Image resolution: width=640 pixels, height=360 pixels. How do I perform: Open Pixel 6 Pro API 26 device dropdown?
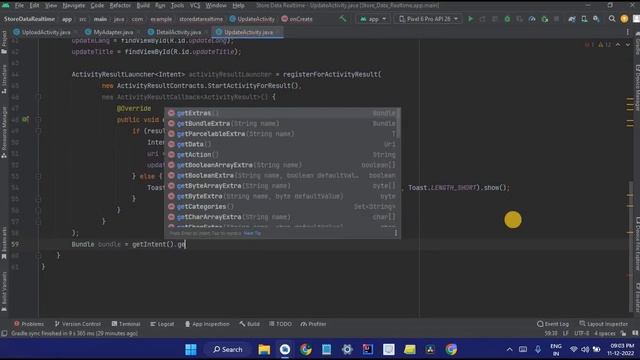pos(428,19)
